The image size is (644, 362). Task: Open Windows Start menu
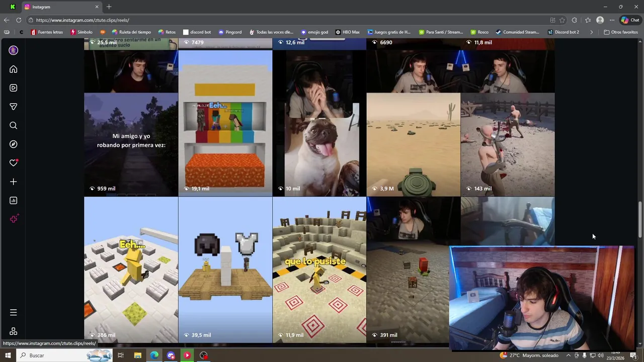pyautogui.click(x=8, y=355)
